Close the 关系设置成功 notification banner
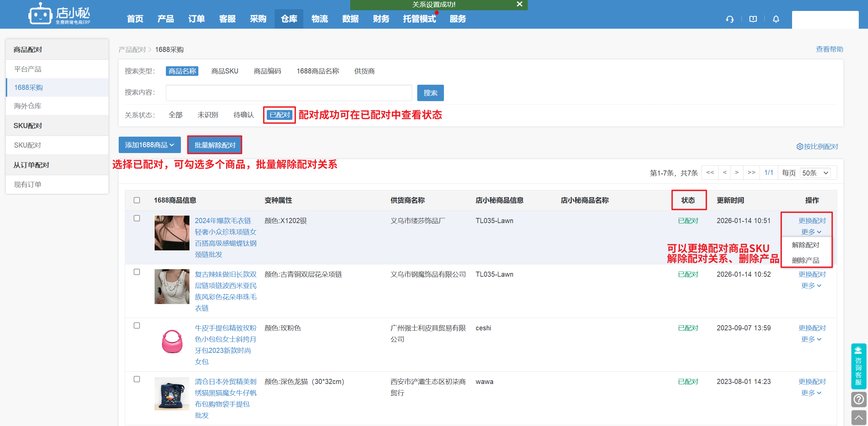Viewport: 868px width, 426px height. tap(519, 4)
